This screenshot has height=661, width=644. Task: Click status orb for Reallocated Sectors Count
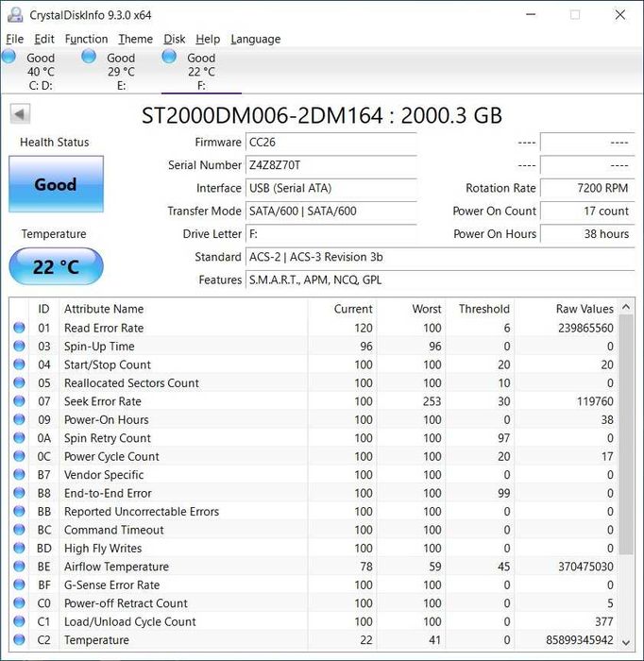click(x=20, y=382)
